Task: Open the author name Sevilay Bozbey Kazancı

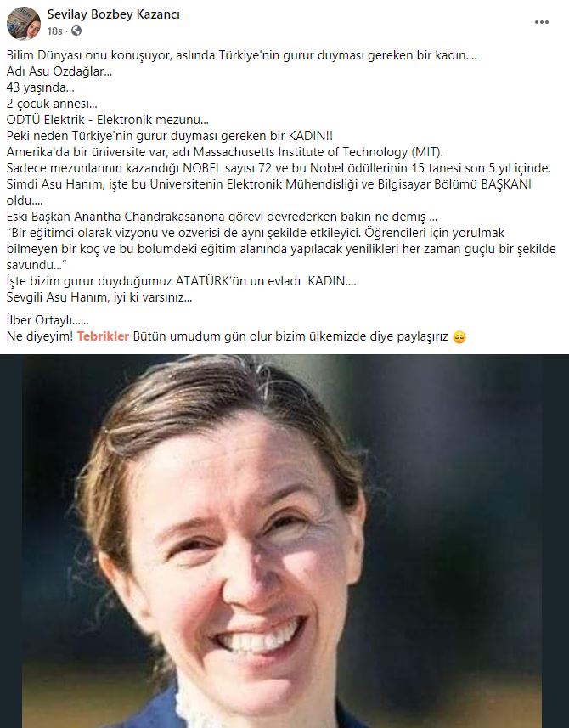Action: click(x=113, y=14)
